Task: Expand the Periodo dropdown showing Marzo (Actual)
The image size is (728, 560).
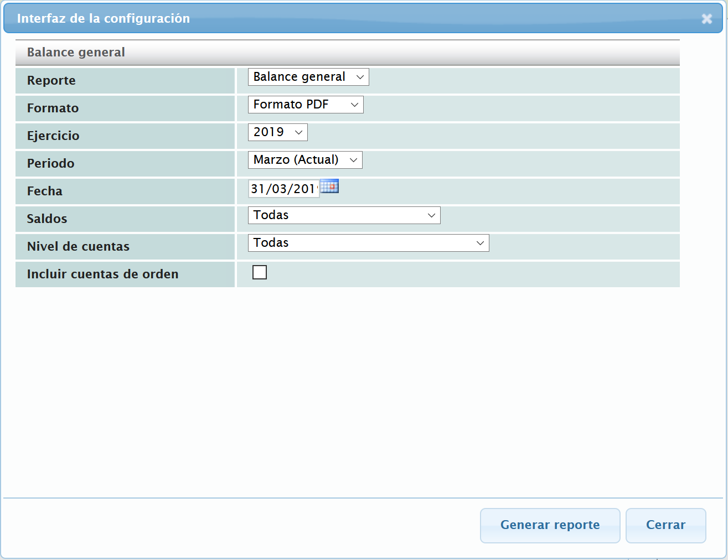Action: (x=304, y=160)
